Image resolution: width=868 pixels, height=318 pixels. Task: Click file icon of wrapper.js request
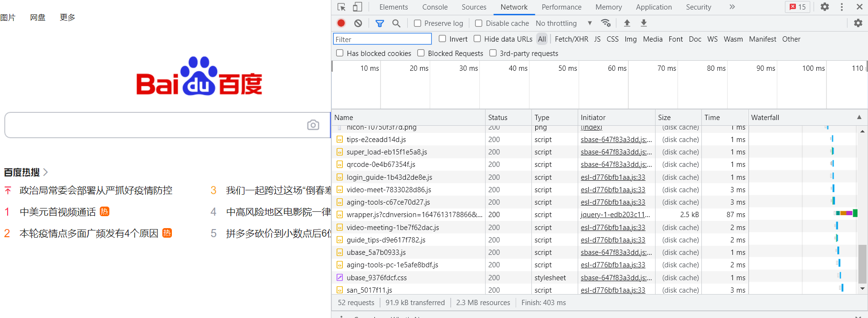point(339,215)
